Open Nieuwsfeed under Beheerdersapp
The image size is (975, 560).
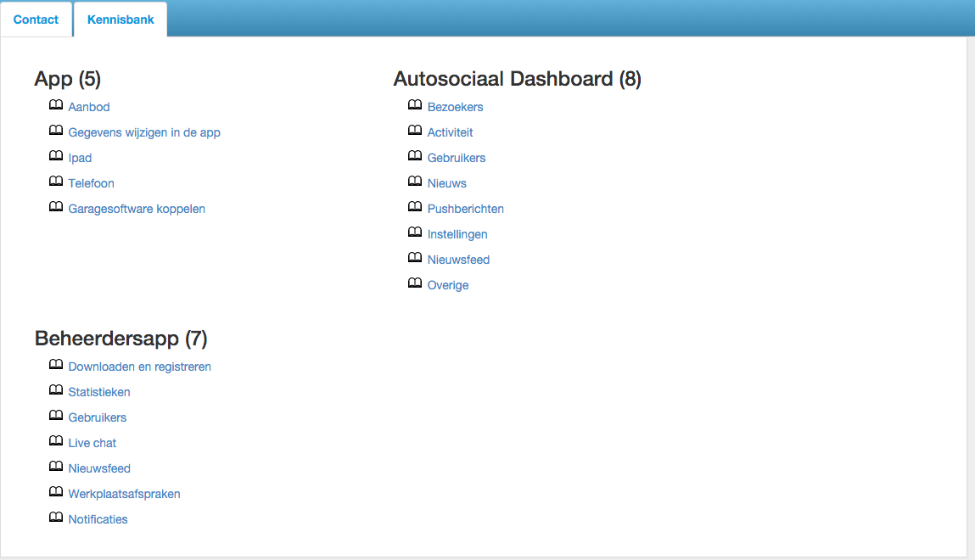click(99, 468)
